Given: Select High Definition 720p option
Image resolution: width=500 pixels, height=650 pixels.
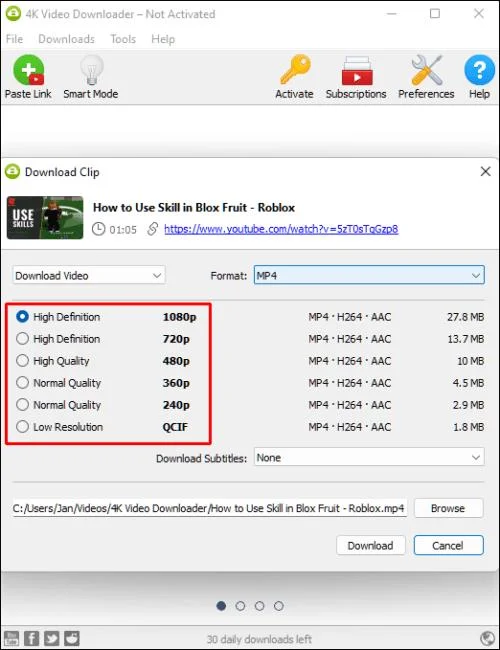Looking at the screenshot, I should 22,339.
